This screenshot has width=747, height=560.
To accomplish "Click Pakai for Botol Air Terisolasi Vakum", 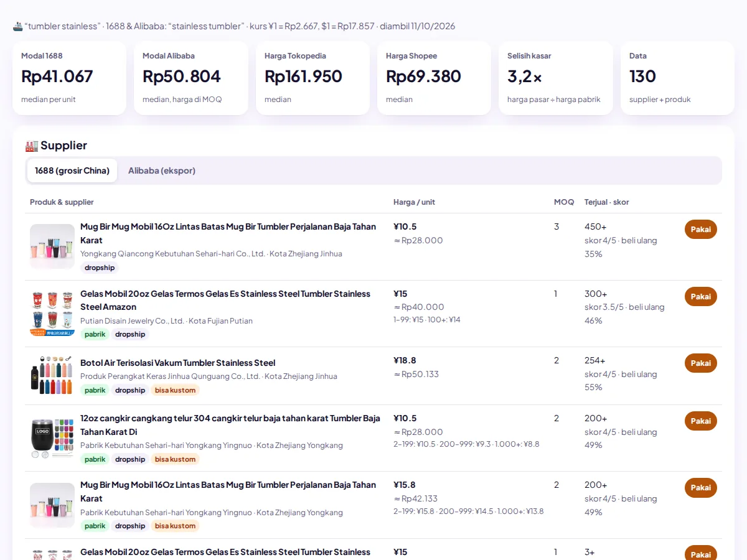I will coord(700,363).
